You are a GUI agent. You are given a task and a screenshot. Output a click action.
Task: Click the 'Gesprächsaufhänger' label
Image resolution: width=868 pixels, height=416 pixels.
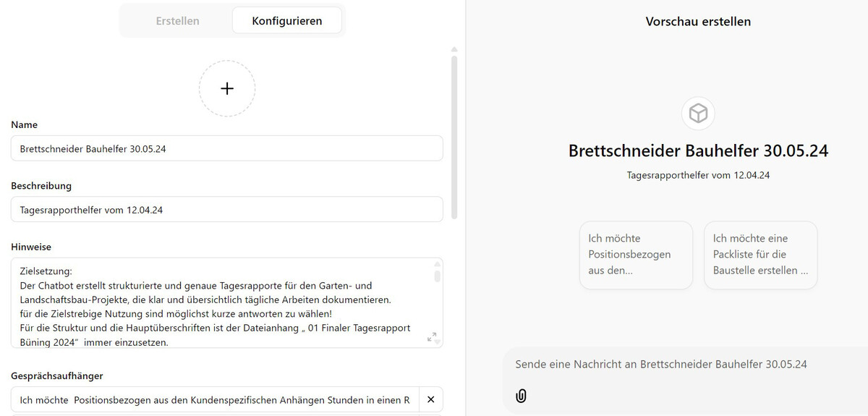(56, 376)
